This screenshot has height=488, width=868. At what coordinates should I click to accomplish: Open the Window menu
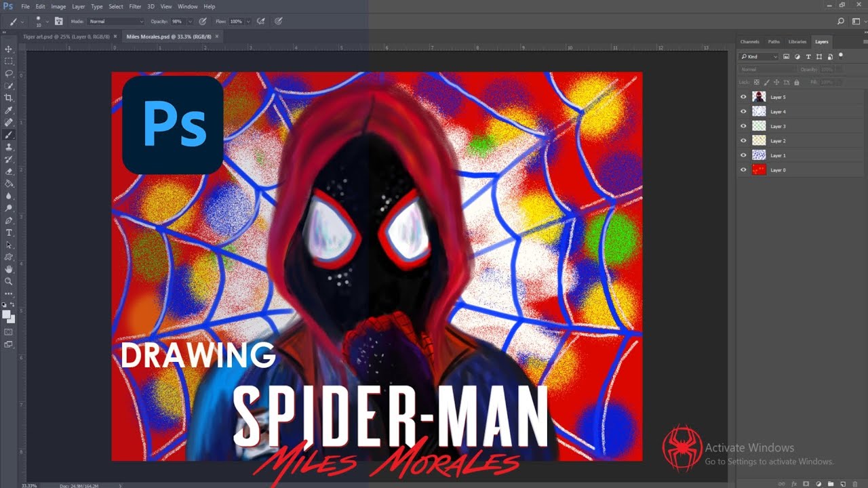pyautogui.click(x=188, y=7)
